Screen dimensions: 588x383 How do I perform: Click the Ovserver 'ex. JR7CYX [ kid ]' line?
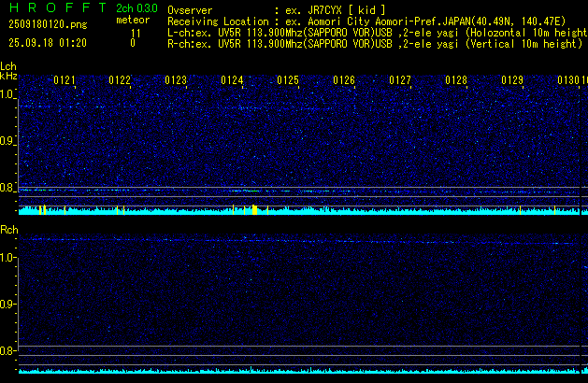(x=277, y=10)
